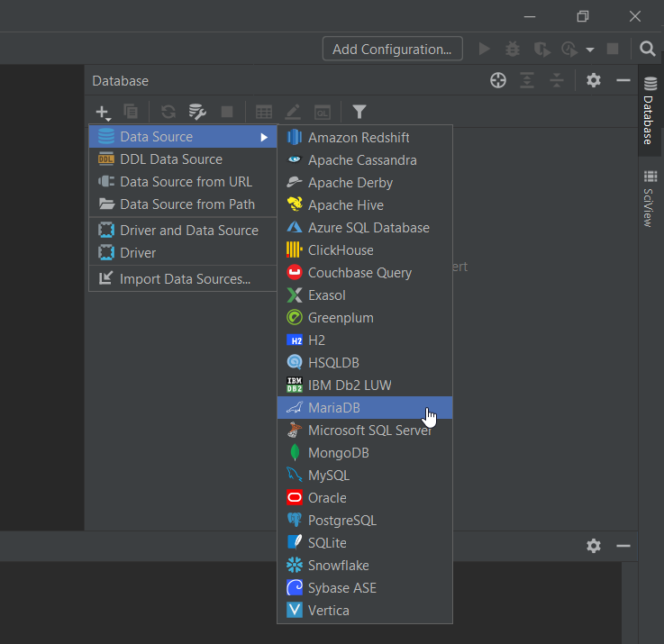Hide the bottom panel with minus icon
The image size is (664, 644).
(623, 546)
